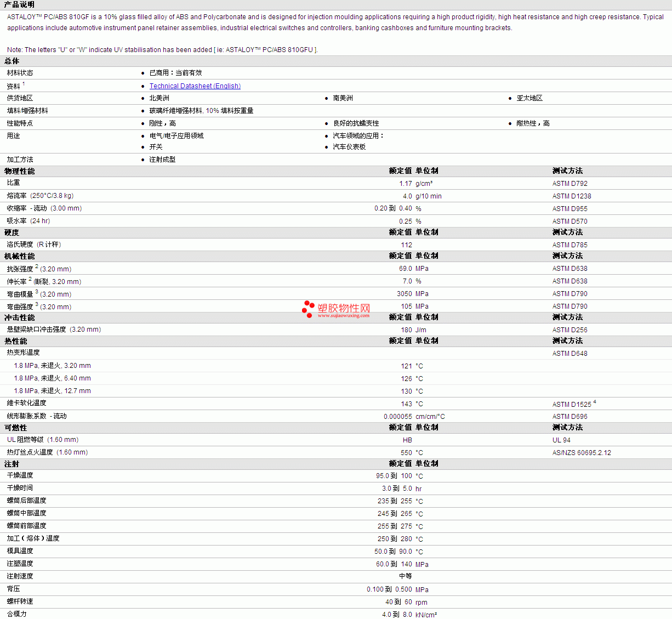Image resolution: width=672 pixels, height=619 pixels.
Task: Click the "比重" property label
Action: (13, 183)
